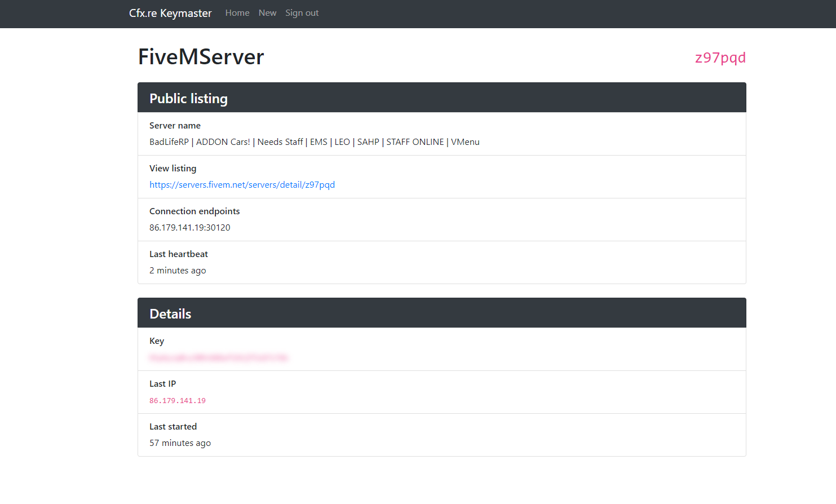Select the Connection endpoints label

194,211
